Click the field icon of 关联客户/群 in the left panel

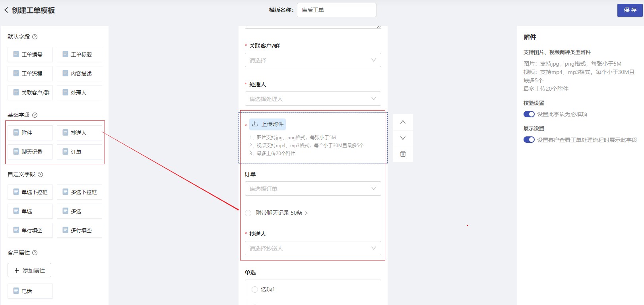pyautogui.click(x=16, y=92)
